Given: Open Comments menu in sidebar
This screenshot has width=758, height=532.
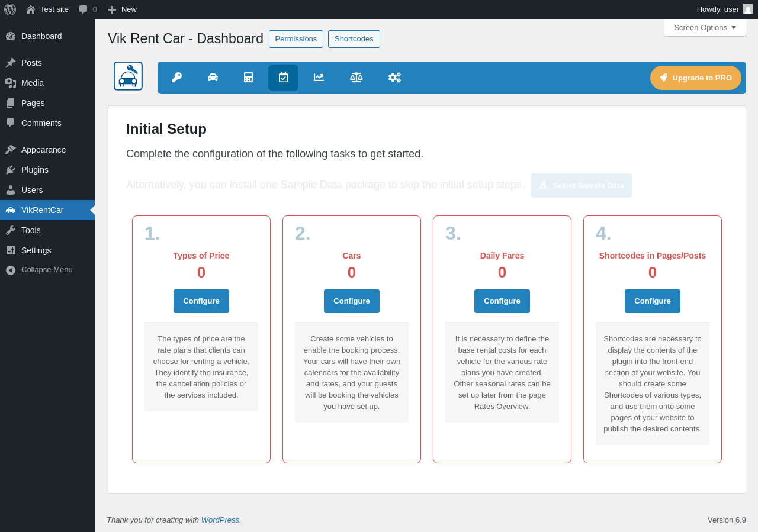Looking at the screenshot, I should [47, 123].
